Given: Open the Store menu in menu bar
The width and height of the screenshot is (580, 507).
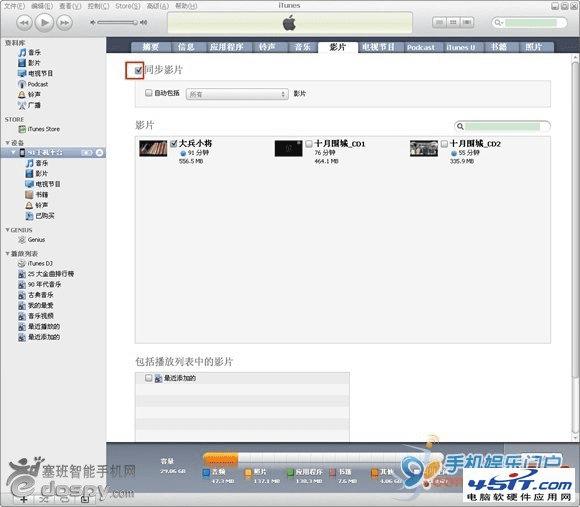Looking at the screenshot, I should click(x=128, y=6).
